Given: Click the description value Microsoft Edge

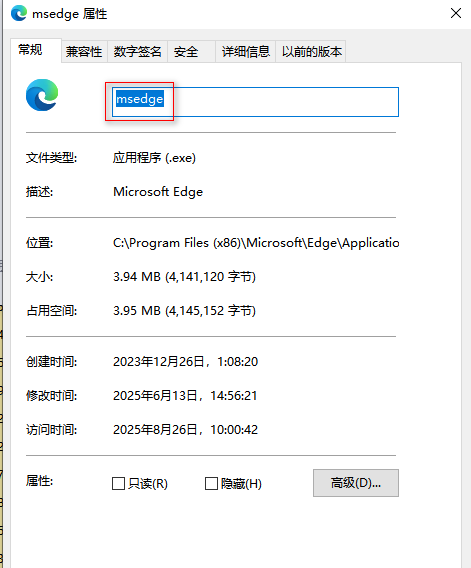Looking at the screenshot, I should [x=158, y=192].
